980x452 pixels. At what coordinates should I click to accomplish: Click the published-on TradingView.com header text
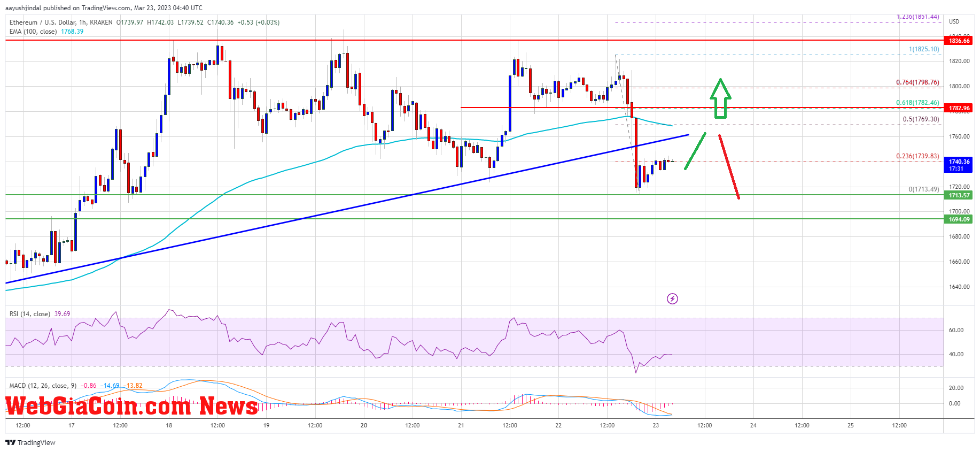click(x=104, y=8)
